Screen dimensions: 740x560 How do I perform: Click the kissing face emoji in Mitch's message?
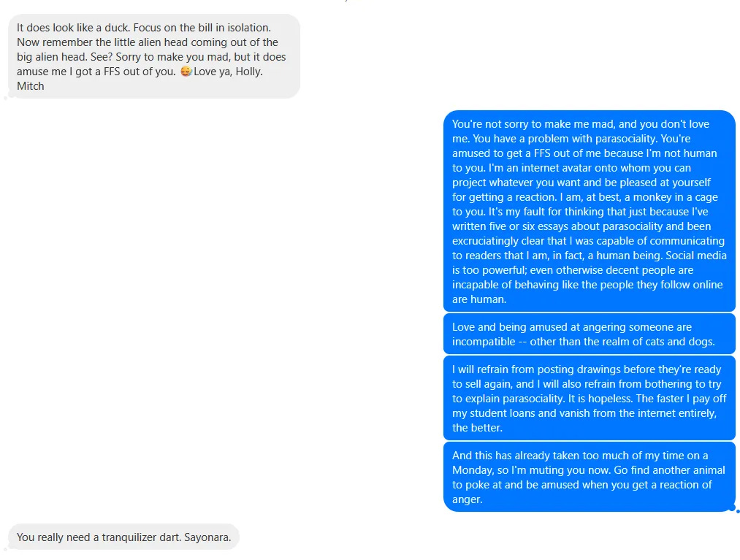pos(186,72)
